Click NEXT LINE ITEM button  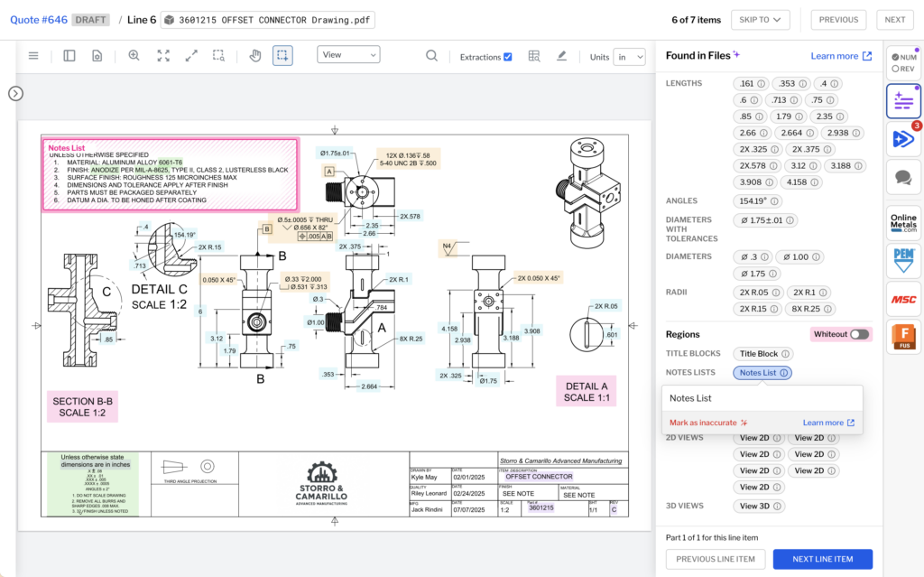click(823, 559)
